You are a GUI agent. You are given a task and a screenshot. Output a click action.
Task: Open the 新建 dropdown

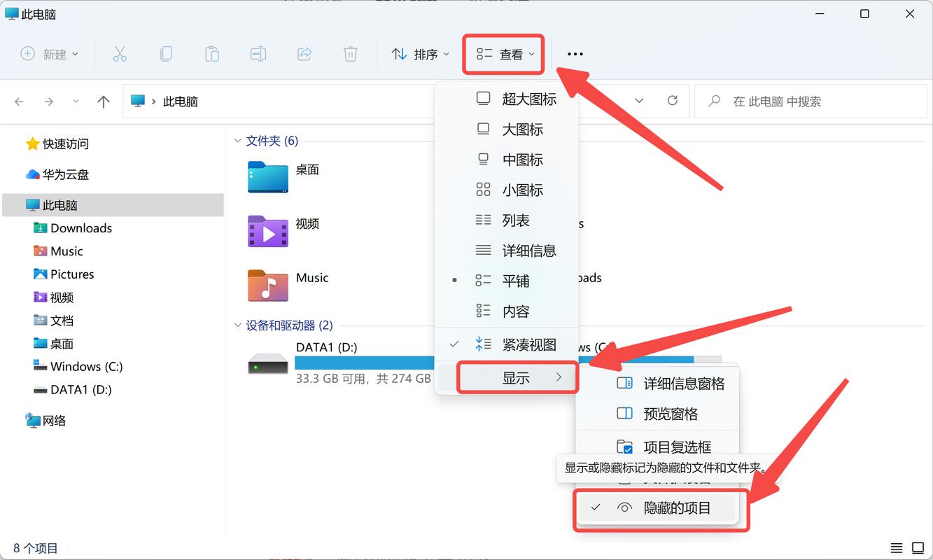(x=49, y=53)
